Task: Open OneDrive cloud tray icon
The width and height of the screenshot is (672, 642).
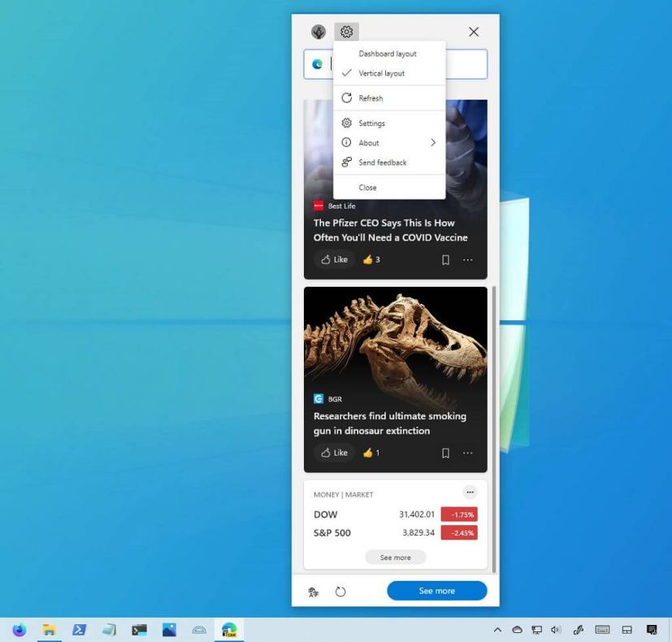Action: (x=518, y=630)
